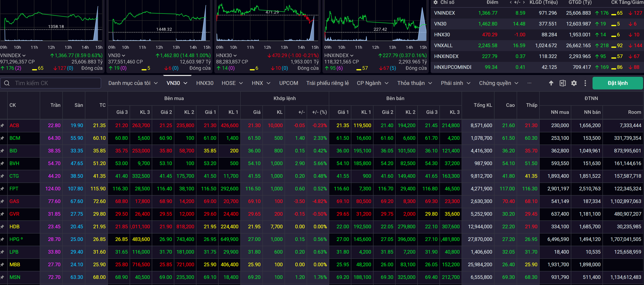Viewport: 644px width, 285px height.
Task: Open HNX30 selector under the third chart
Action: coord(226,55)
